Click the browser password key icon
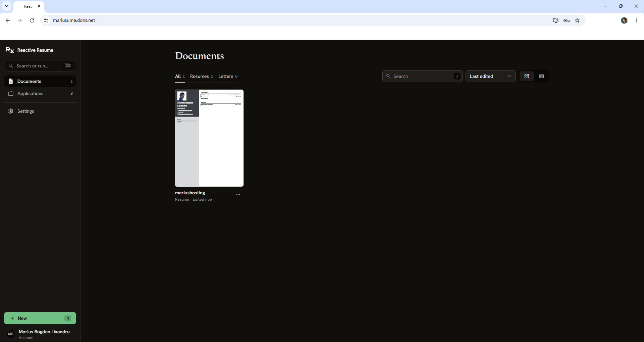644x342 pixels. pyautogui.click(x=567, y=20)
